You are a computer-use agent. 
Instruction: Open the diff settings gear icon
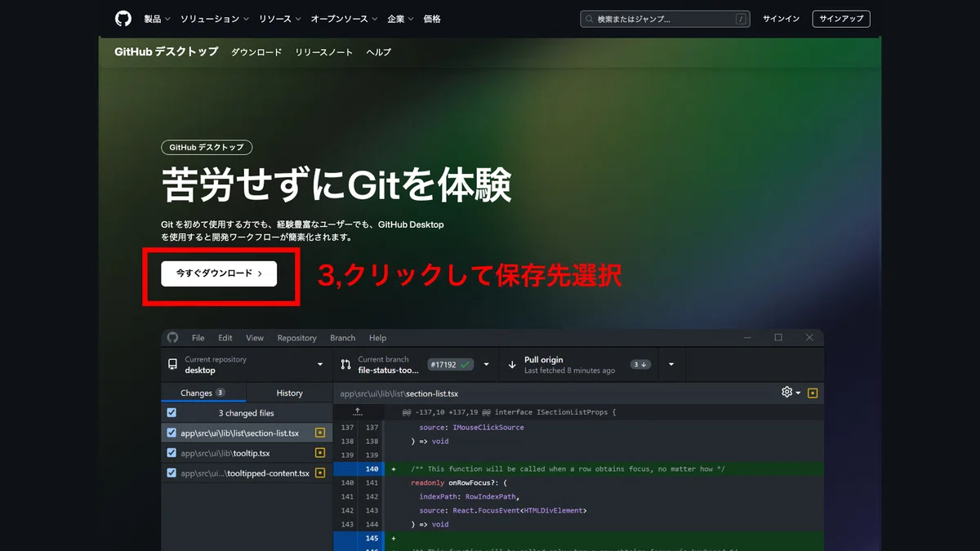(786, 392)
